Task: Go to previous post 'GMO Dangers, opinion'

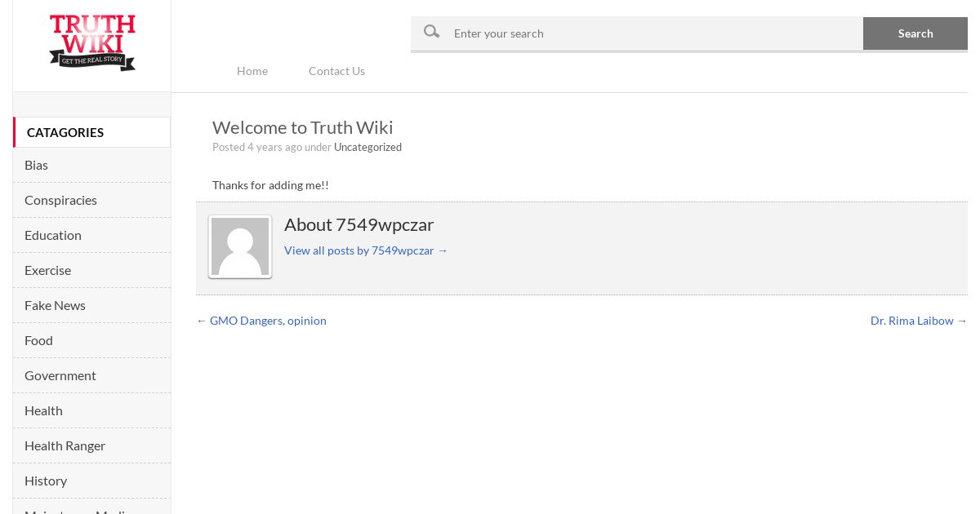Action: (261, 321)
